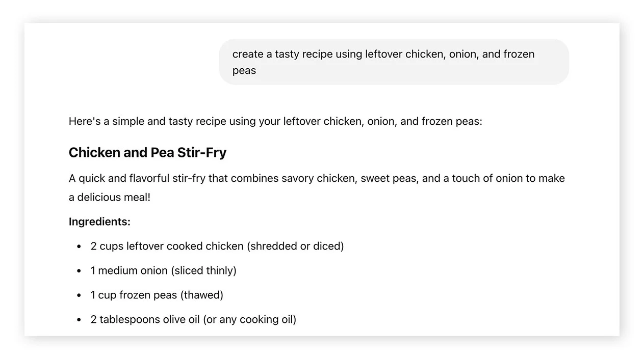Click the bullet before the olive oil item

[79, 320]
